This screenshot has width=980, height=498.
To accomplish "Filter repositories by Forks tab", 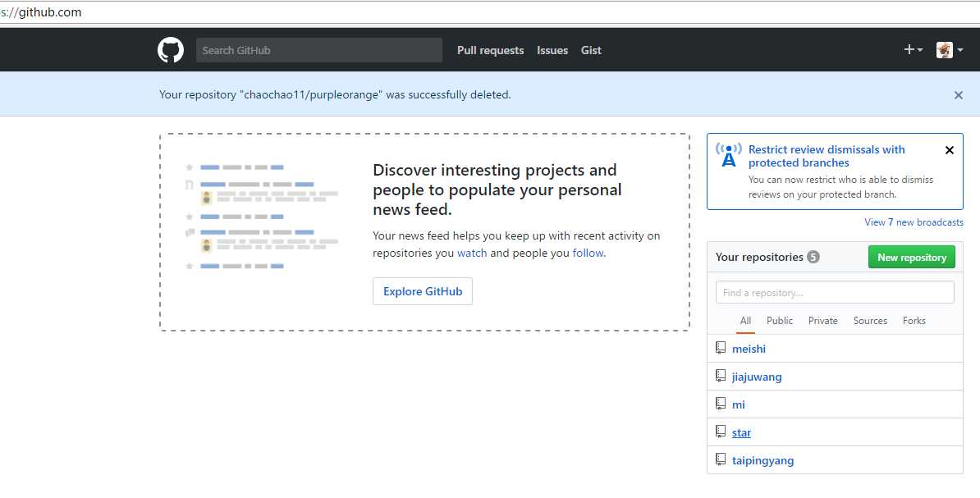I will coord(914,321).
